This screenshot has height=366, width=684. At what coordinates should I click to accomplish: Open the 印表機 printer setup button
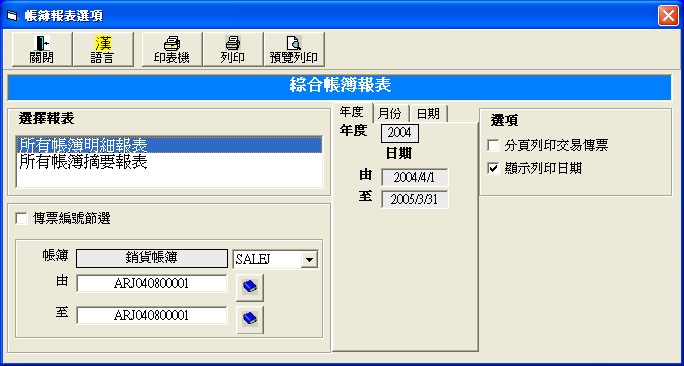[172, 49]
